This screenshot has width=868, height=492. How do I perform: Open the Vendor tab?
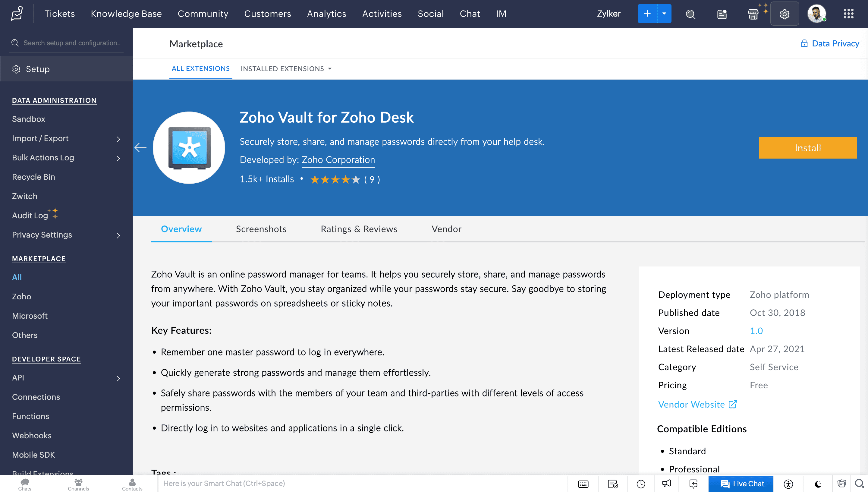pyautogui.click(x=446, y=229)
